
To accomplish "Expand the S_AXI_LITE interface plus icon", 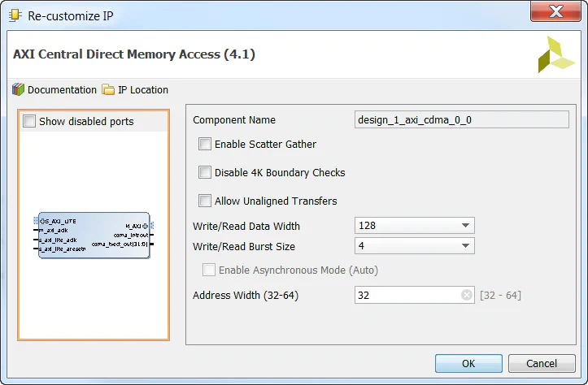I will 42,221.
